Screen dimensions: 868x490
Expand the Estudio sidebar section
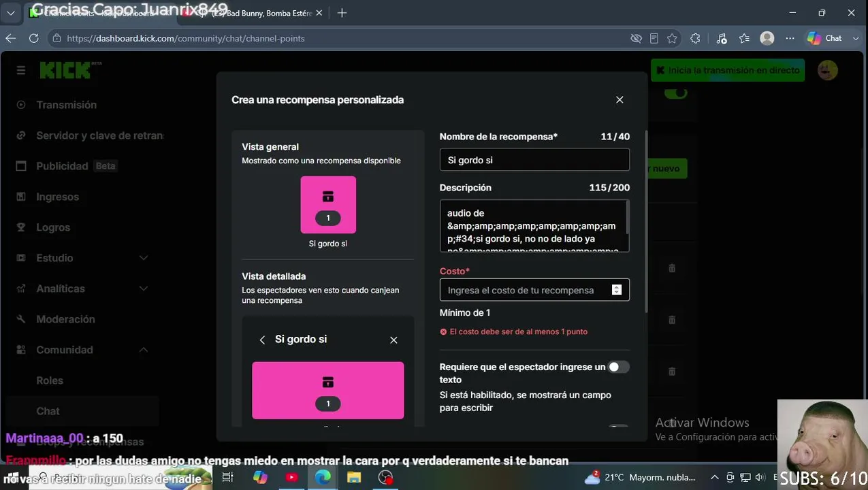coord(144,258)
